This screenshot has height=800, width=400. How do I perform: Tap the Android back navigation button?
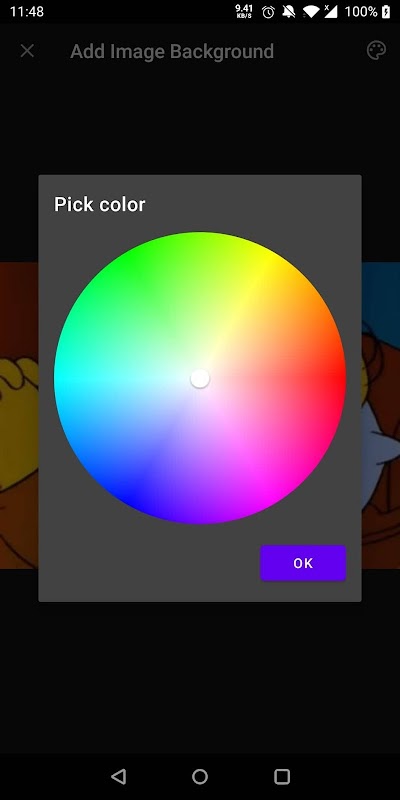click(x=118, y=777)
